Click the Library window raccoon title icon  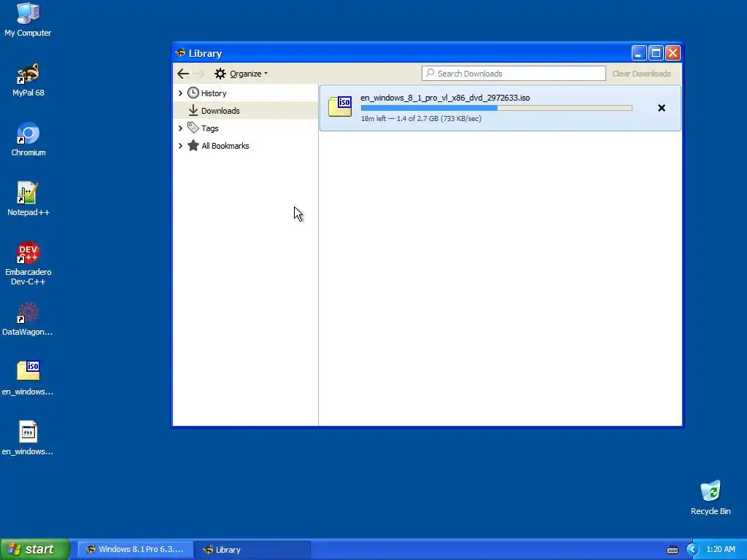pyautogui.click(x=180, y=52)
